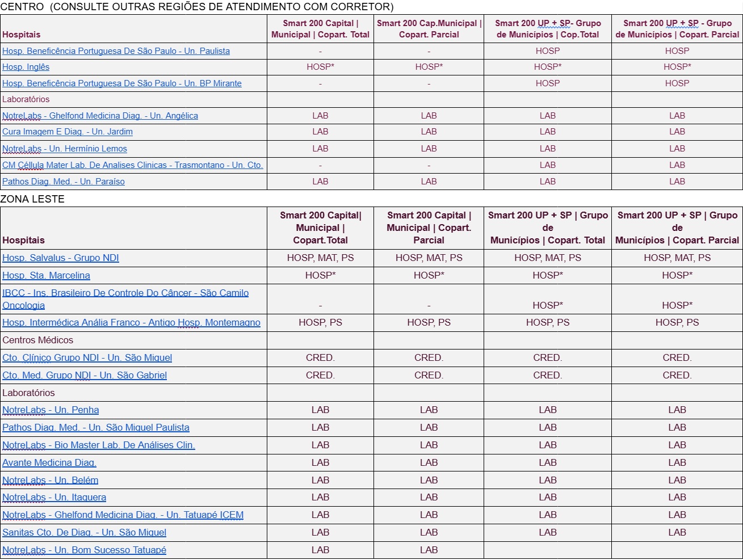This screenshot has height=560, width=743.
Task: Click Hosp. Beneficência Portuguesa Un. Paulista link
Action: point(116,51)
